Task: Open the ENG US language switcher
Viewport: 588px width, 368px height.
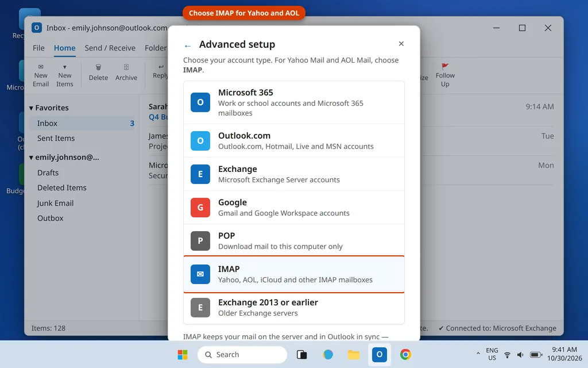Action: (x=492, y=354)
